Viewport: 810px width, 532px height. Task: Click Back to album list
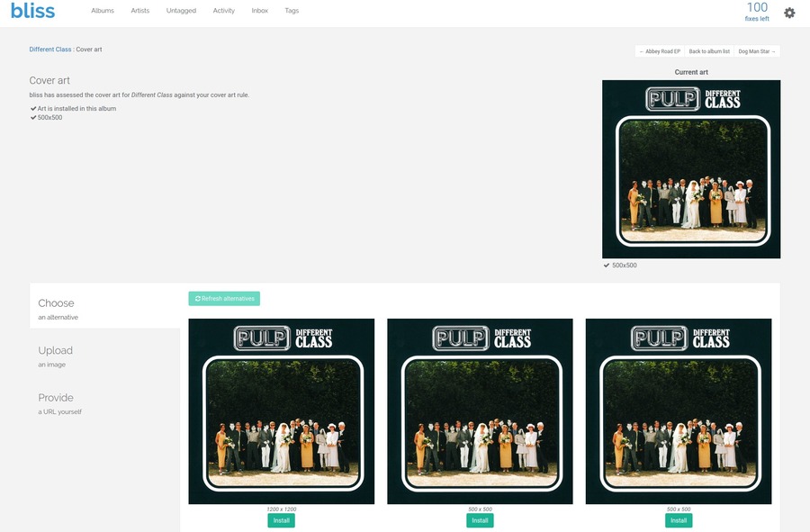(709, 51)
